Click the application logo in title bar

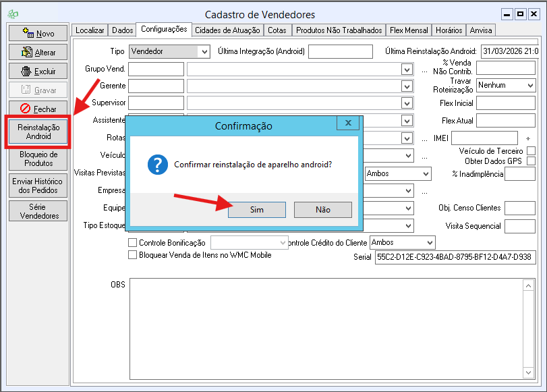click(13, 14)
